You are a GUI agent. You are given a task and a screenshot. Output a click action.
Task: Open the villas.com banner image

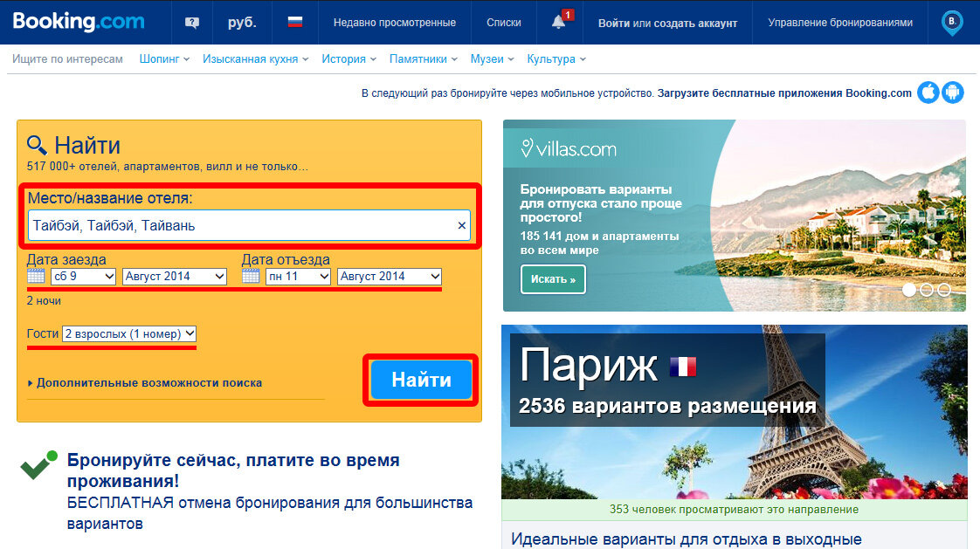pos(735,216)
